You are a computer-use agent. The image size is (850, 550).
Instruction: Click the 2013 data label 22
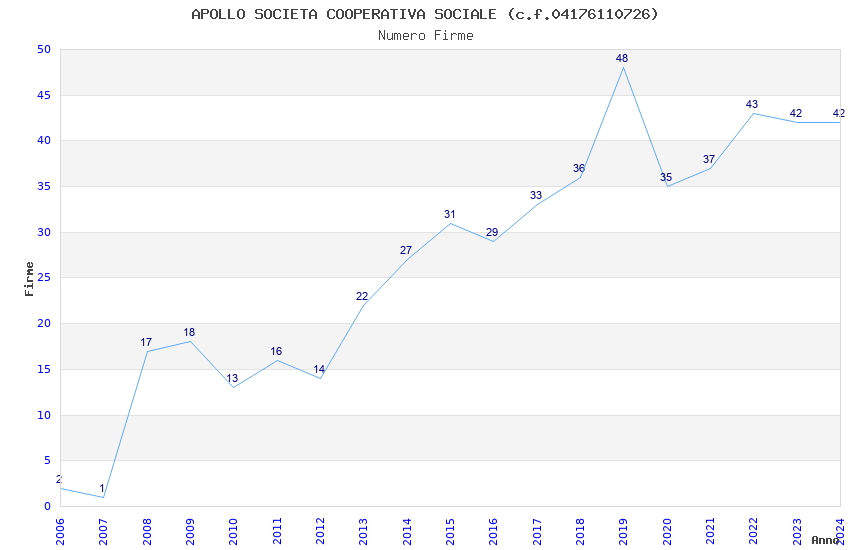tap(362, 296)
